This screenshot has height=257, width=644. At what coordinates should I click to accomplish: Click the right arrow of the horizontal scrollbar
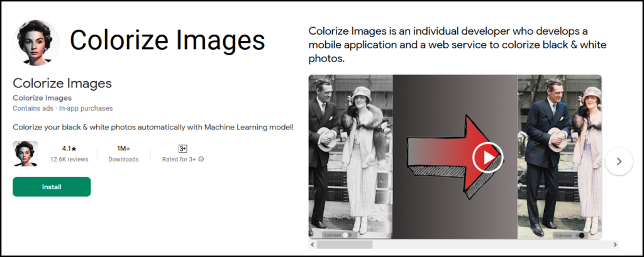pos(615,244)
